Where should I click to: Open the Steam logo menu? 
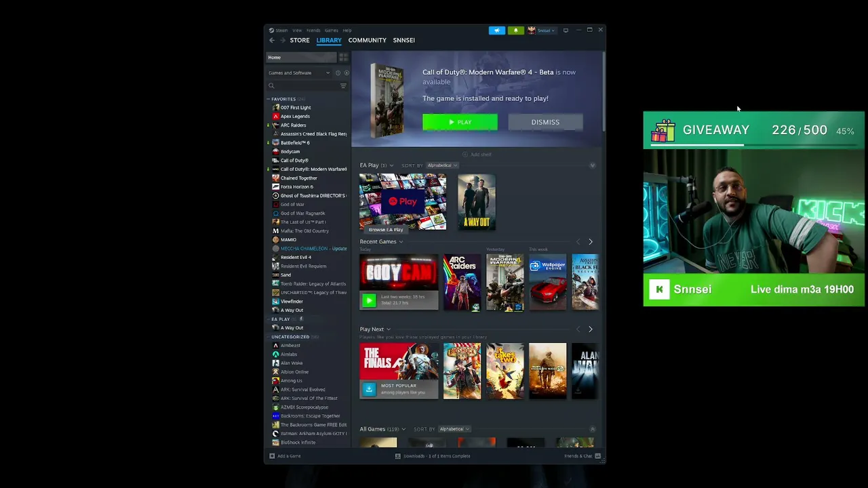[271, 30]
